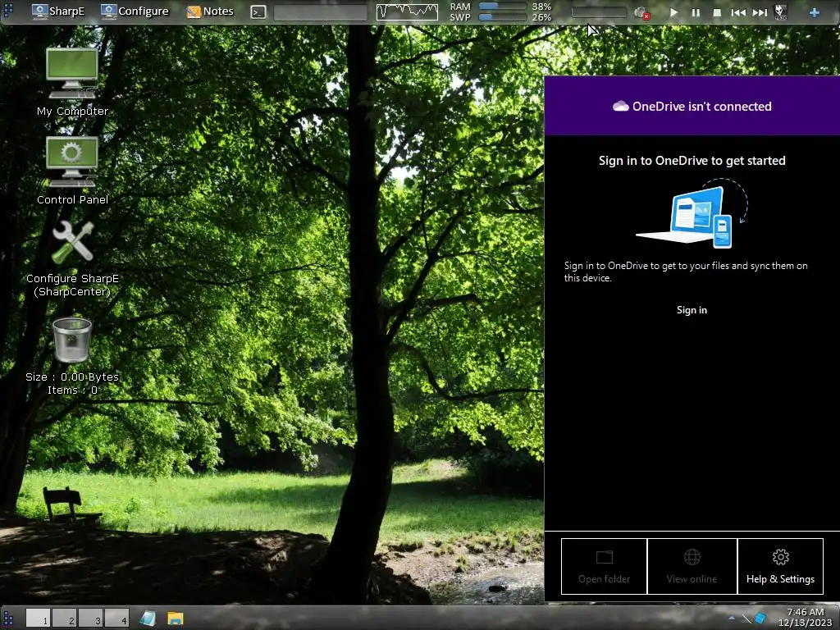Open the Configure menu in top bar
Screen dimensions: 840x630
pos(135,11)
